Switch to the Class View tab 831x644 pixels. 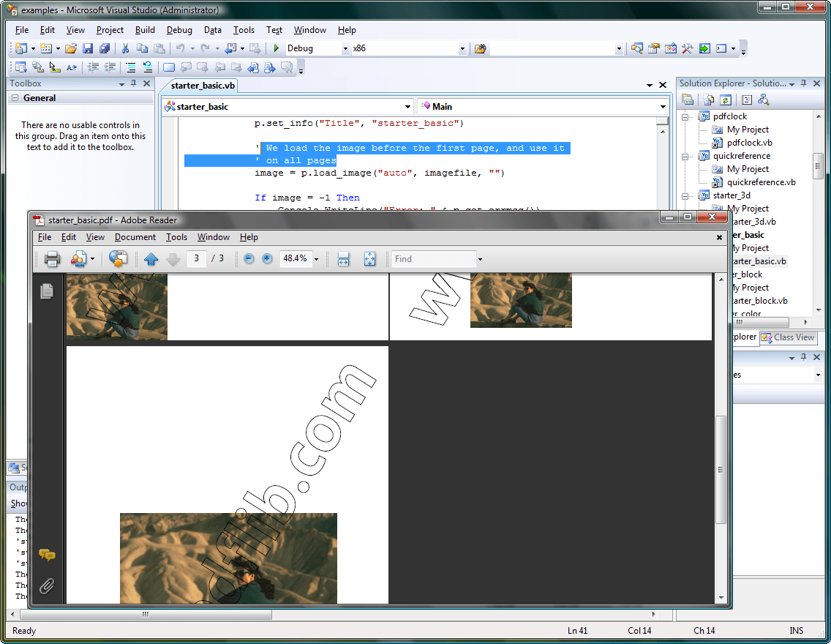click(x=788, y=337)
